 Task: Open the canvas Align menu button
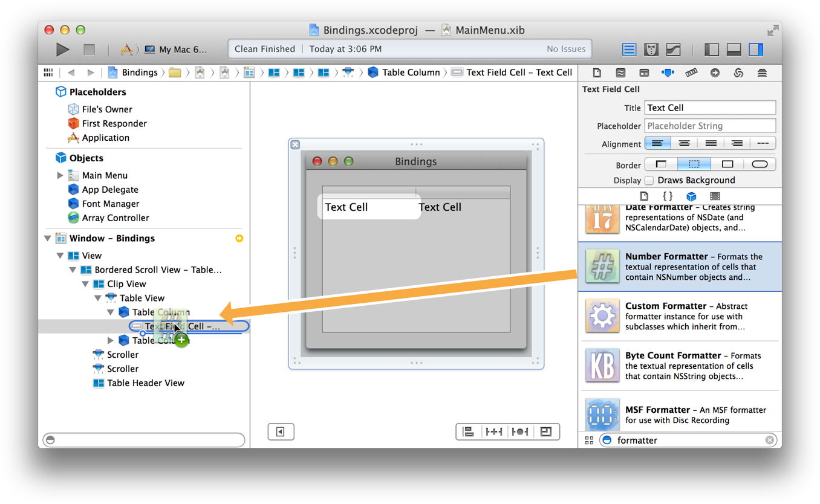469,431
